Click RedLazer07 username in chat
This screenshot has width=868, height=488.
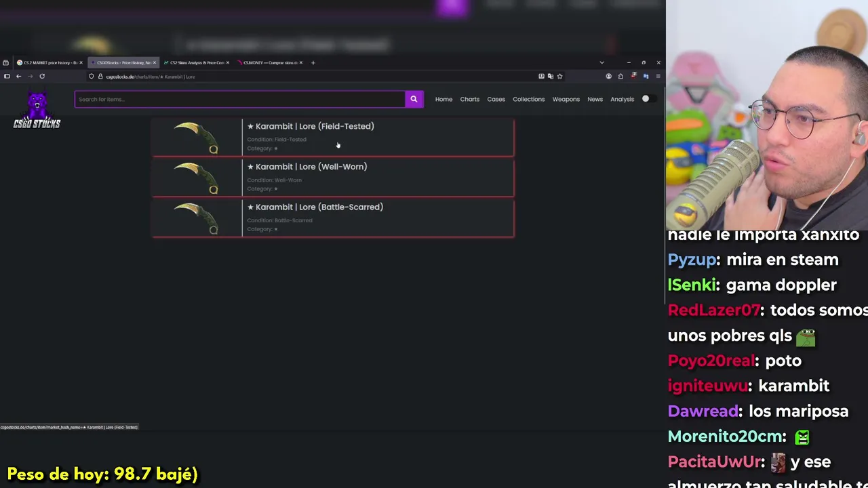(714, 310)
